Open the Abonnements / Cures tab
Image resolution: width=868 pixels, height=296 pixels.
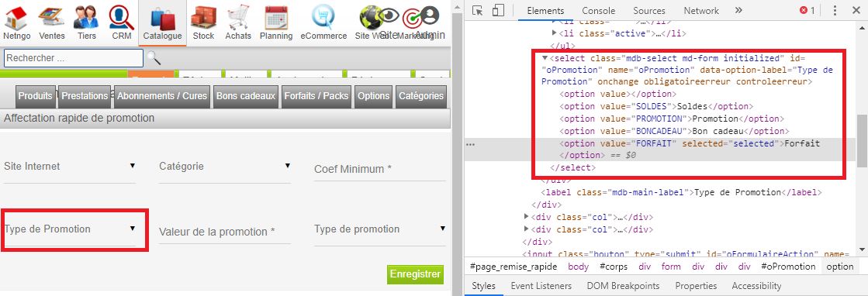click(161, 96)
